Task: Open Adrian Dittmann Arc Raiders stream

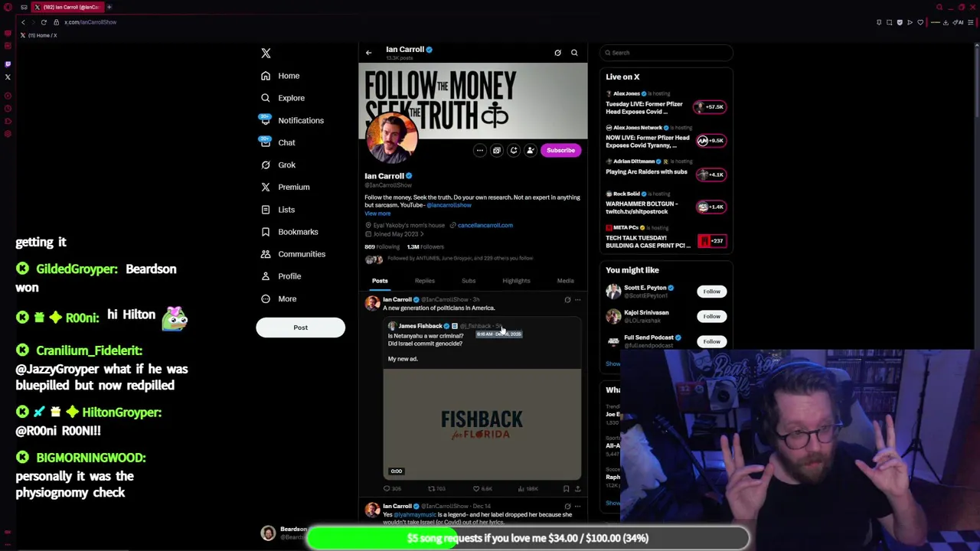Action: pyautogui.click(x=665, y=169)
